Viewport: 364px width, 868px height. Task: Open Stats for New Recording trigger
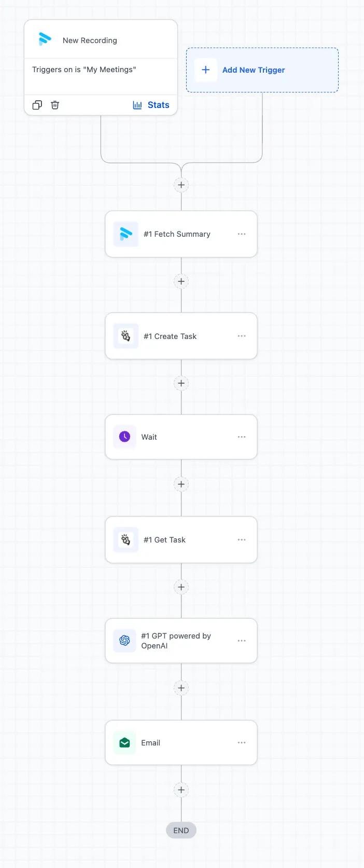click(x=151, y=105)
